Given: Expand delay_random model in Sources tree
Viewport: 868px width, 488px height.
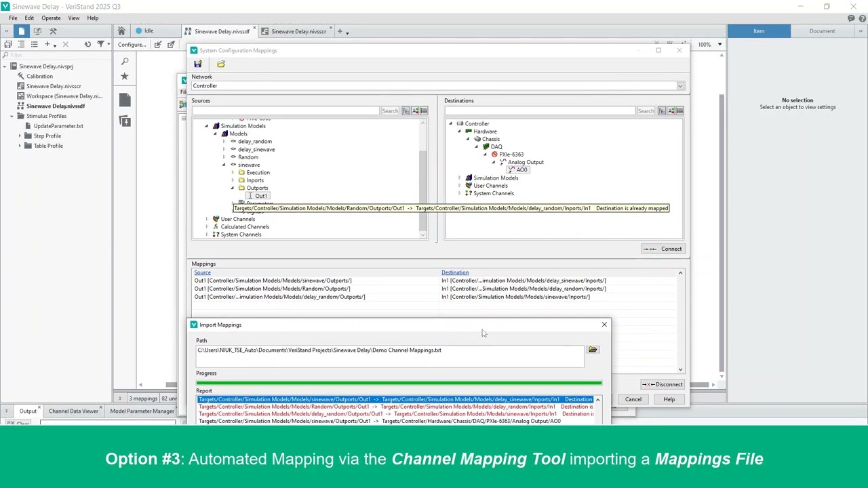Looking at the screenshot, I should point(224,142).
